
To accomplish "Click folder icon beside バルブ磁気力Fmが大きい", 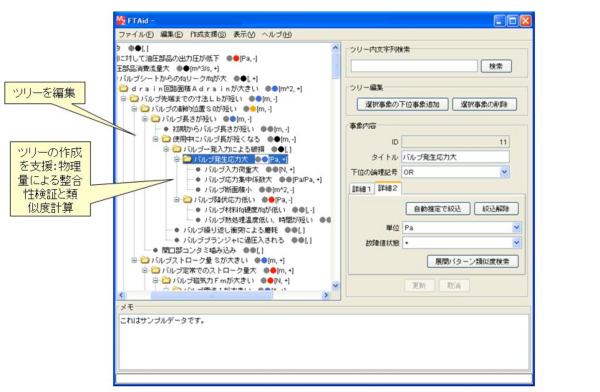I will (166, 281).
